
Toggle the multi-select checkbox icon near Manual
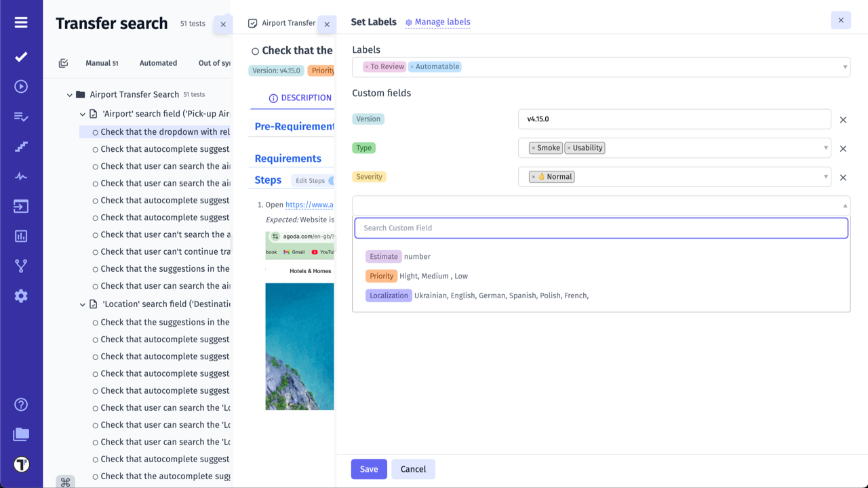click(63, 63)
